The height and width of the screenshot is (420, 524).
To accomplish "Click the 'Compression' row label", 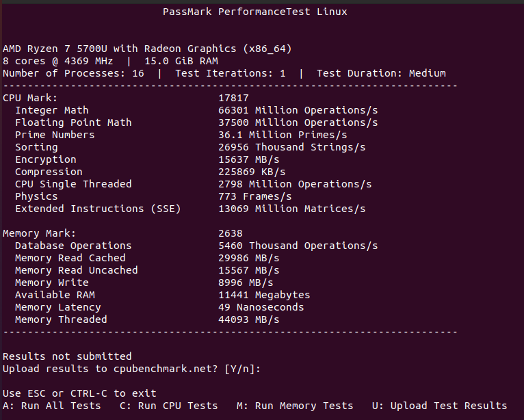I will pos(49,172).
